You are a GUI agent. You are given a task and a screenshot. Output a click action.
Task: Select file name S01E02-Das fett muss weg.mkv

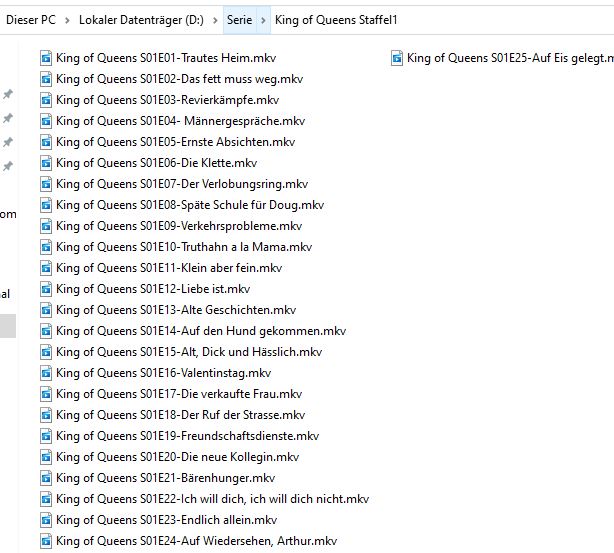[x=180, y=79]
